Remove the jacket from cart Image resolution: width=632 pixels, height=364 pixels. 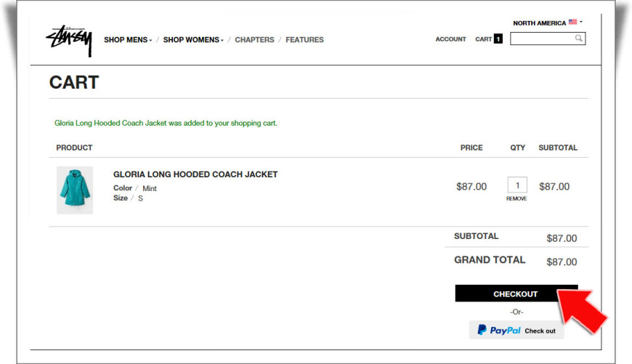[516, 198]
